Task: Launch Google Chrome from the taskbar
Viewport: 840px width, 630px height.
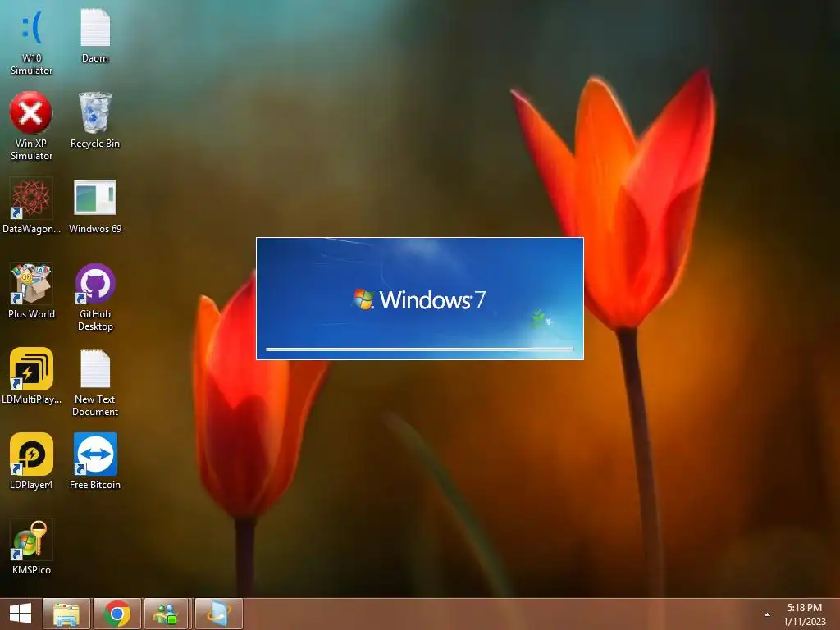Action: 117,614
